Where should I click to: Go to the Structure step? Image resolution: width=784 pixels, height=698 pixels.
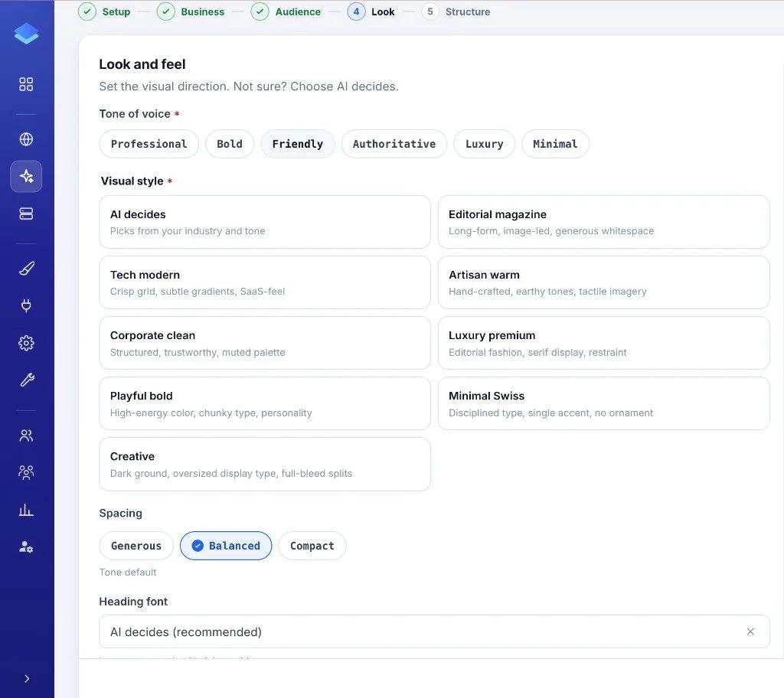[x=456, y=11]
